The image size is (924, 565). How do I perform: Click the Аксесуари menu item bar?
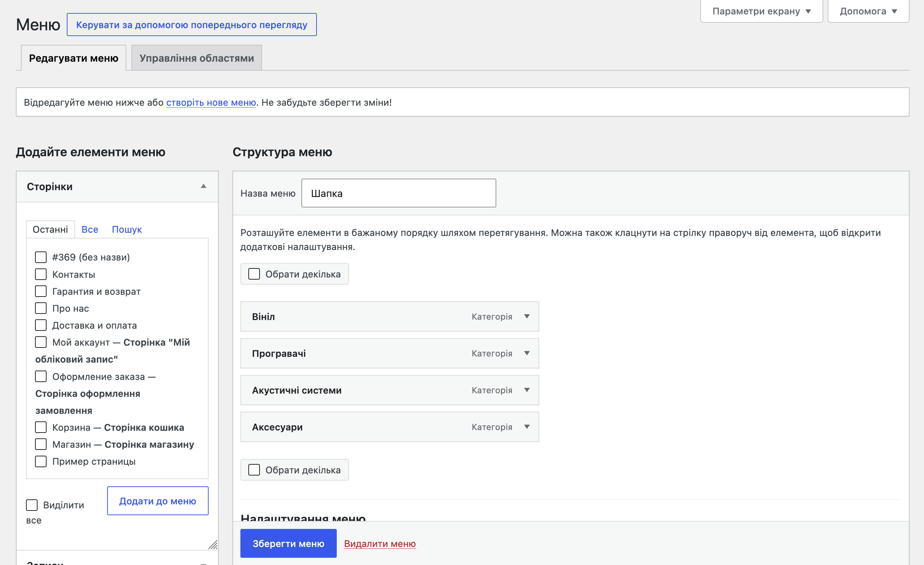(x=389, y=427)
